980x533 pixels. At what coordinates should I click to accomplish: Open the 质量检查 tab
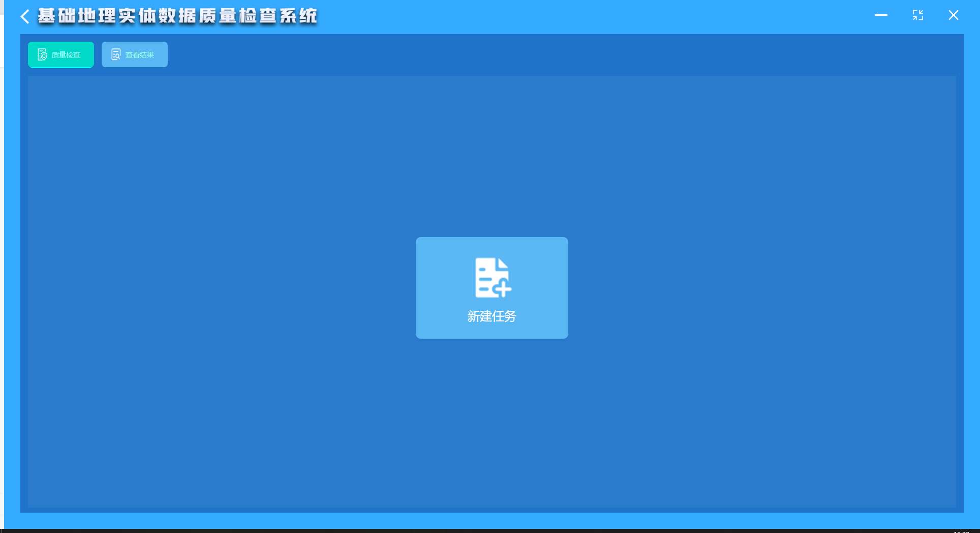[61, 54]
